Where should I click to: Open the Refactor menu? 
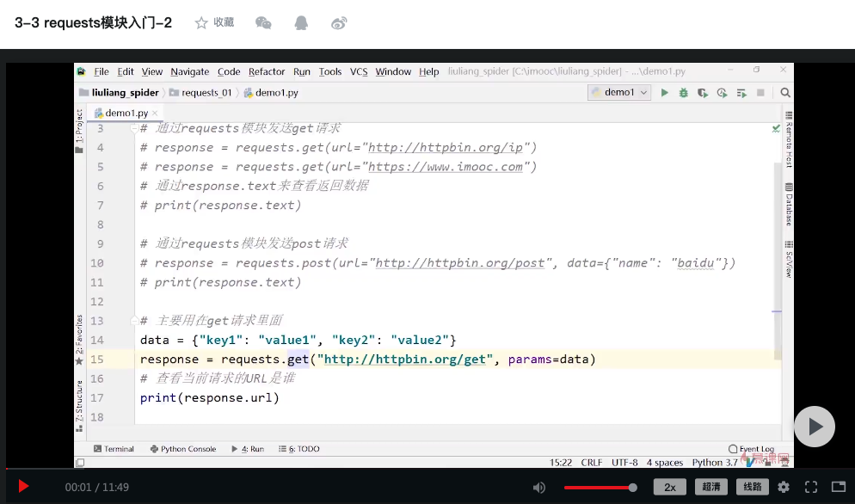267,71
